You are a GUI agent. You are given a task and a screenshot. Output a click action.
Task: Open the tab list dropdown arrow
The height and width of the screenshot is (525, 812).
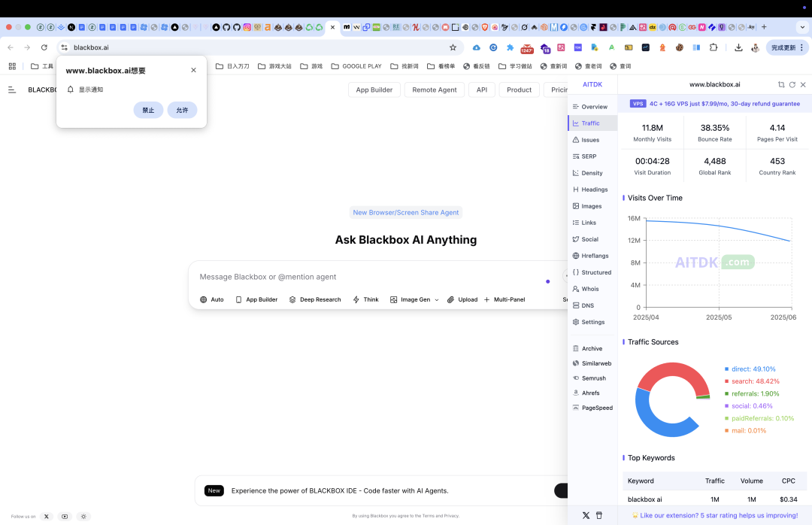803,27
